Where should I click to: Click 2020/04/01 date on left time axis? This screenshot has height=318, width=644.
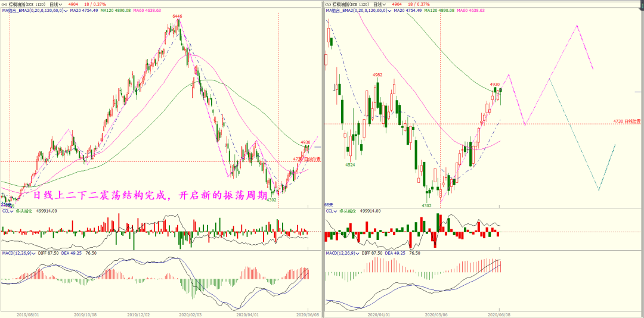(x=248, y=314)
